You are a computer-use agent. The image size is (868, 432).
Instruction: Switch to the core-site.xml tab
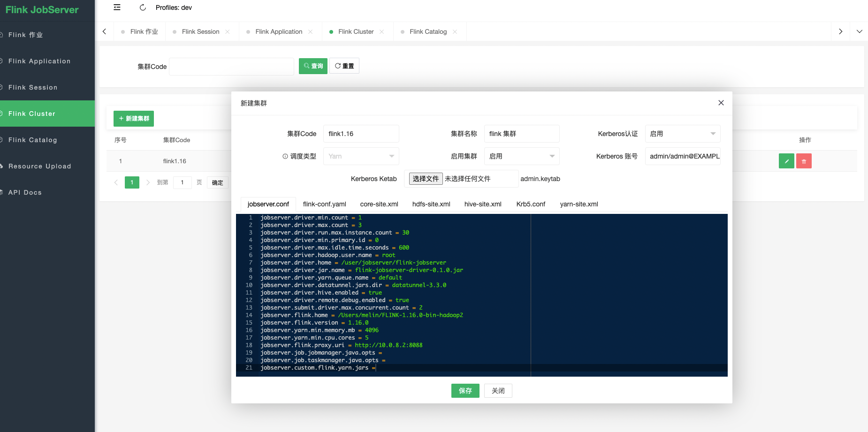(379, 204)
